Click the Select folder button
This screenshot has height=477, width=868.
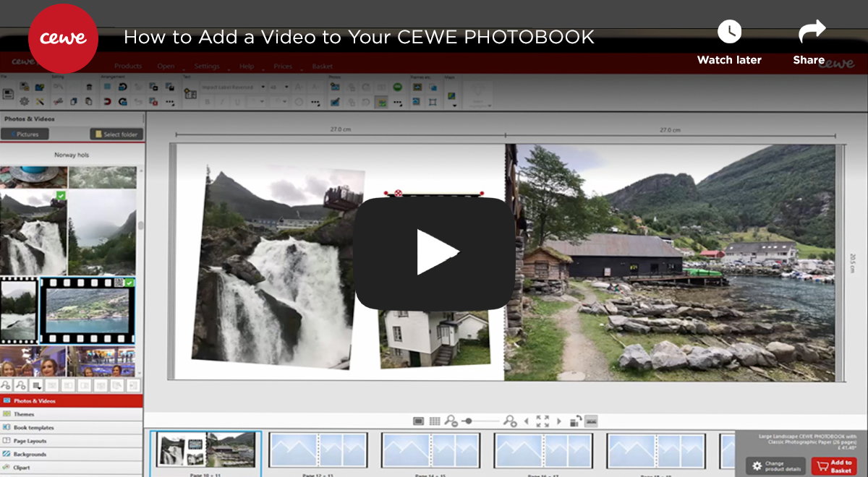tap(116, 134)
